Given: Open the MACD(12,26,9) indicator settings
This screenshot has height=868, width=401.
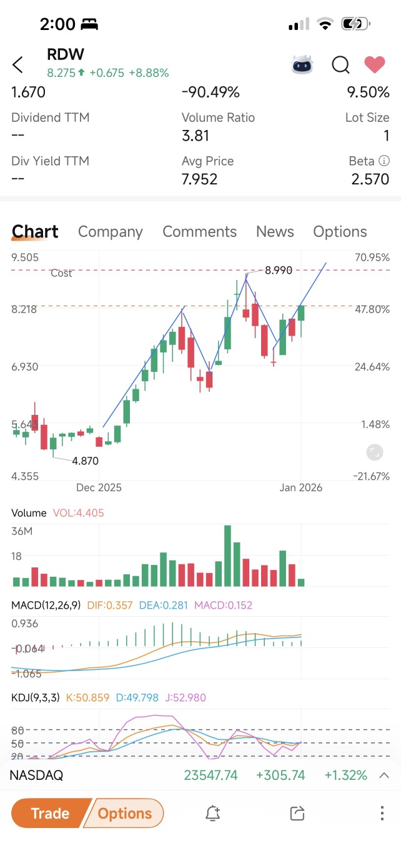Looking at the screenshot, I should click(x=46, y=605).
